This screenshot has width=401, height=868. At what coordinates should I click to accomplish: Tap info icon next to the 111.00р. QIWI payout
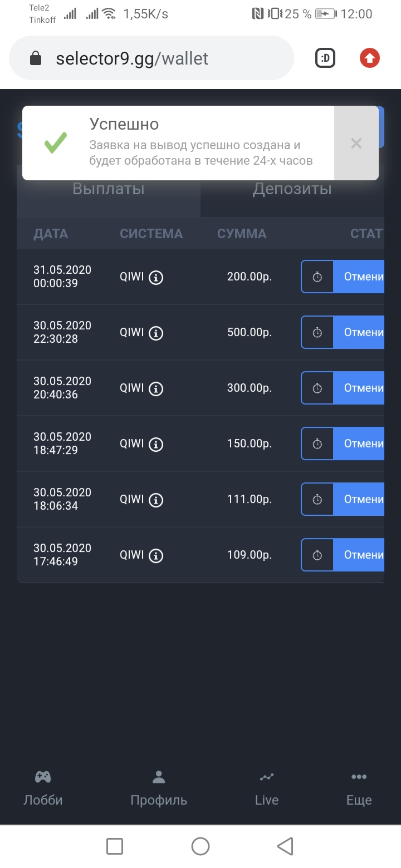click(157, 500)
